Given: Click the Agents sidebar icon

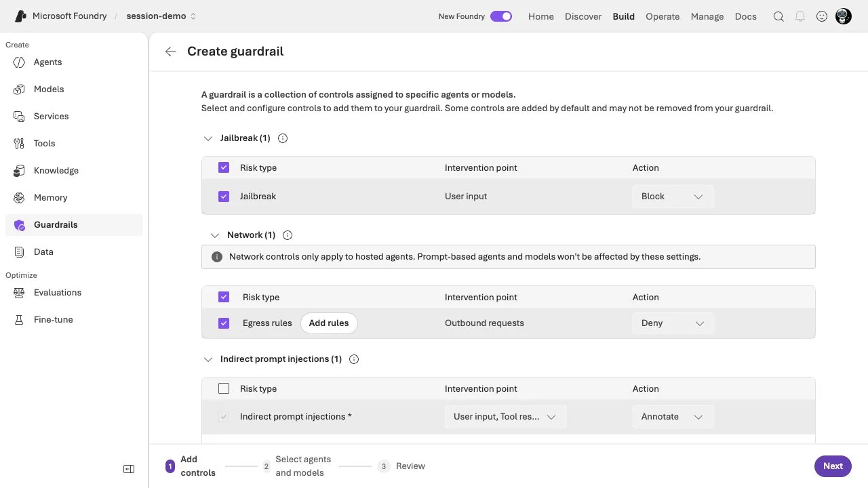Looking at the screenshot, I should click(20, 62).
